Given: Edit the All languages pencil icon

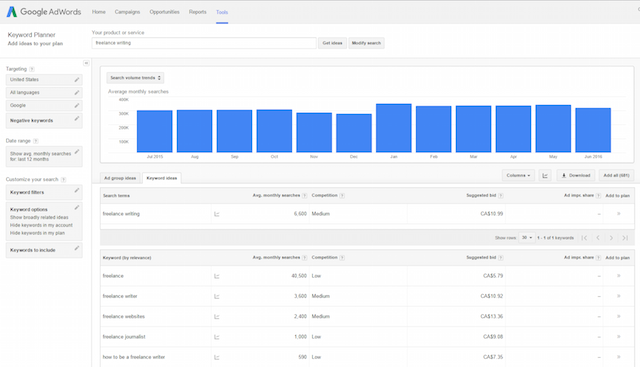Looking at the screenshot, I should pos(77,93).
